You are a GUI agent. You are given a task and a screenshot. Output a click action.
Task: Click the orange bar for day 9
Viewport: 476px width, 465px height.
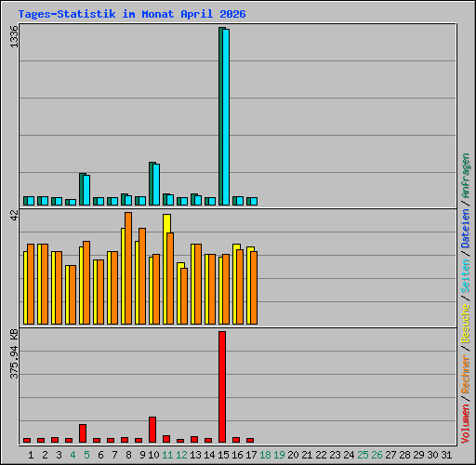142,276
